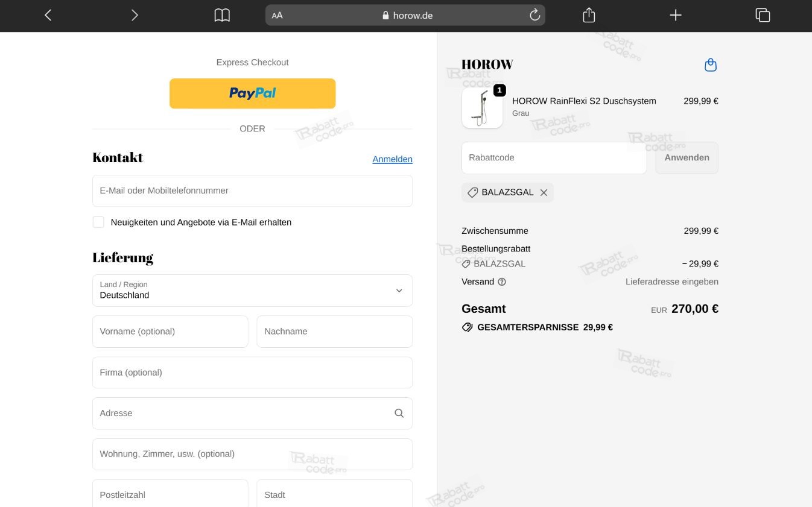
Task: Expand the Land / Region Deutschland dropdown
Action: pos(252,291)
